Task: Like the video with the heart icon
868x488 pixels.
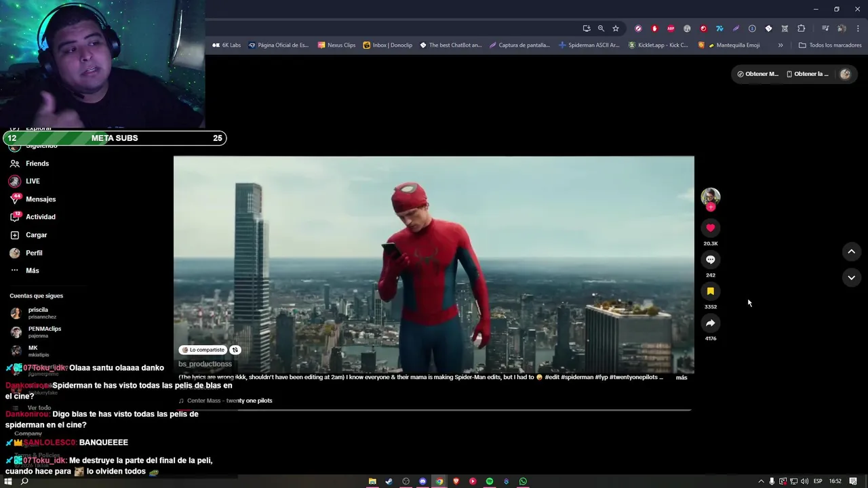Action: pyautogui.click(x=710, y=228)
